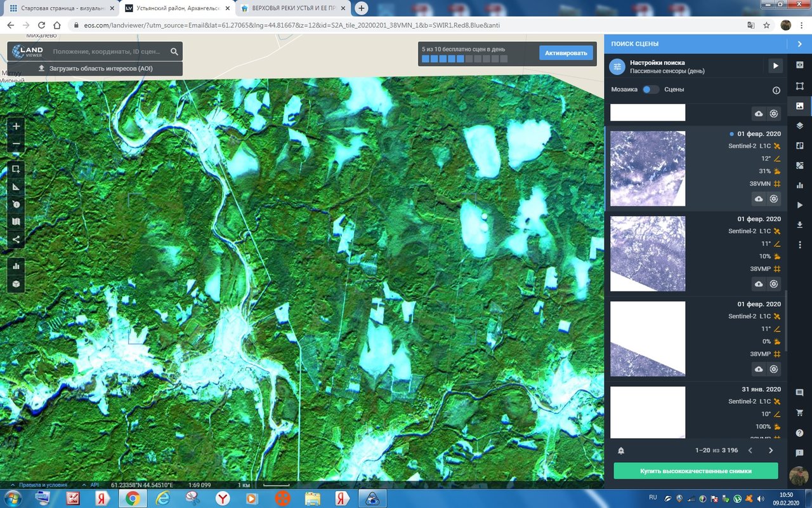Zoom in on the map
This screenshot has height=508, width=812.
point(16,126)
